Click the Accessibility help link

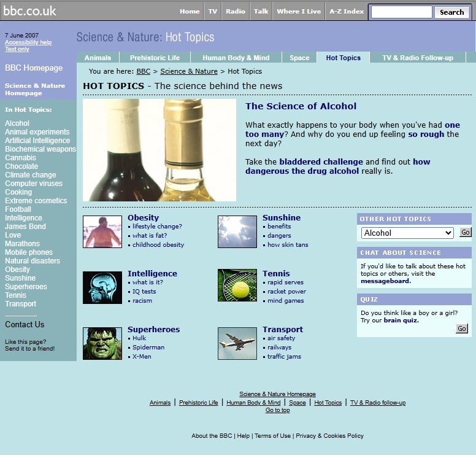pyautogui.click(x=28, y=42)
